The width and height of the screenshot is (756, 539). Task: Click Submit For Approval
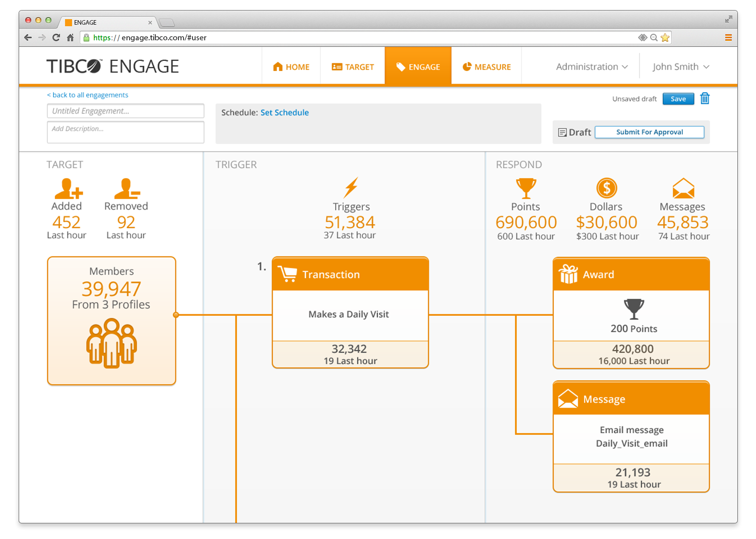650,132
